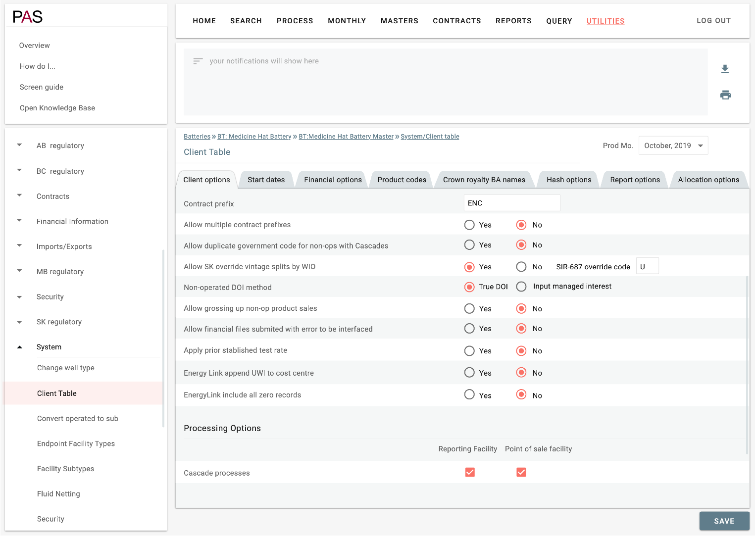This screenshot has width=756, height=536.
Task: Open the Prod Mo. dropdown
Action: [673, 146]
